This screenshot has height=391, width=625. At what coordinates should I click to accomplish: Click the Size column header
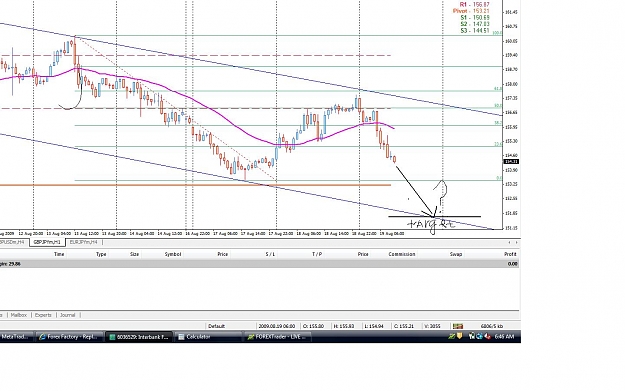[x=134, y=254]
